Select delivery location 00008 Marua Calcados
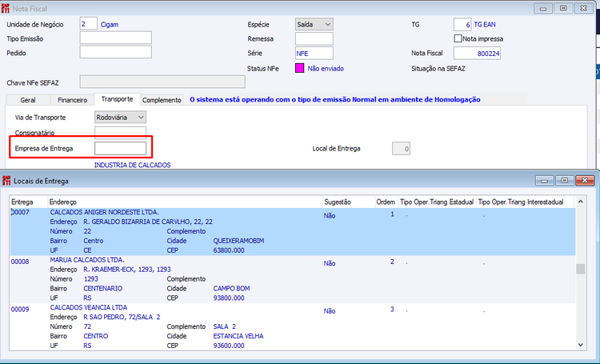Viewport: 600px width, 364px height. (292, 279)
